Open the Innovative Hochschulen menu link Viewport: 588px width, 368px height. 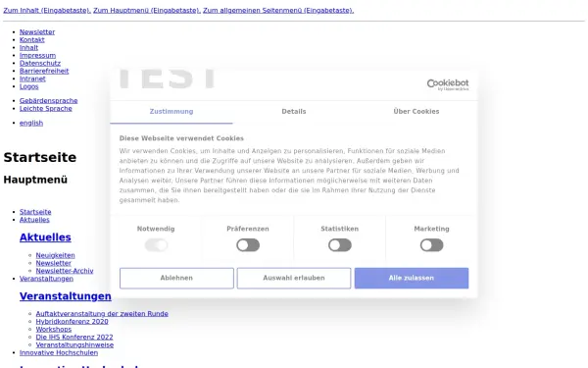(59, 352)
